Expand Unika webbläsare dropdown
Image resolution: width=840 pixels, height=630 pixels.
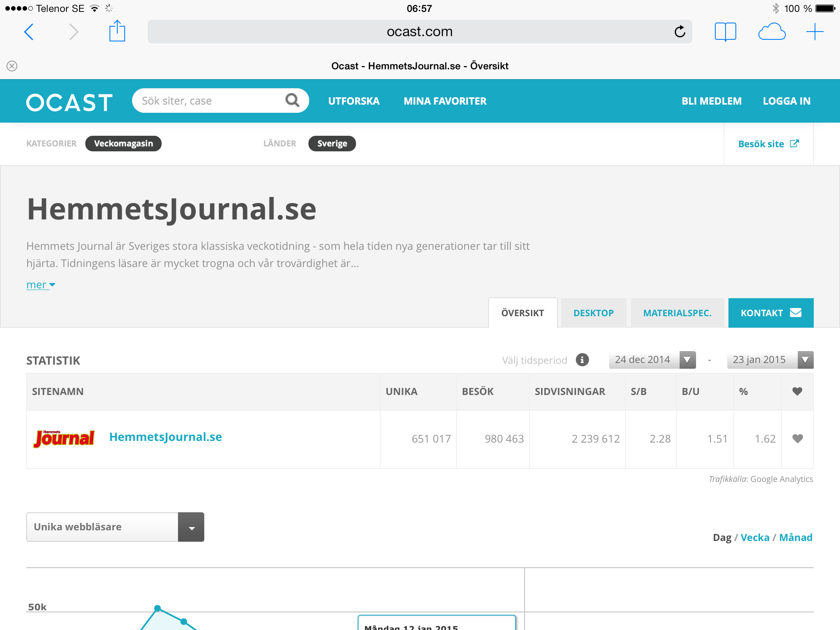point(191,527)
